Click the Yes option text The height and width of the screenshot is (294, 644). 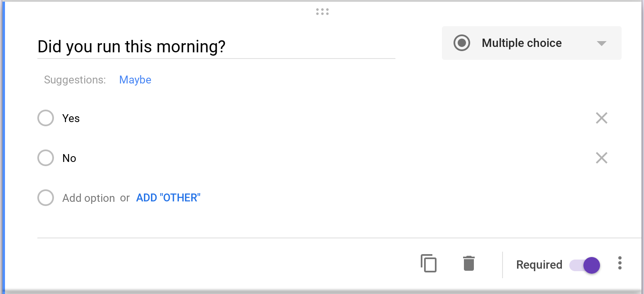71,118
